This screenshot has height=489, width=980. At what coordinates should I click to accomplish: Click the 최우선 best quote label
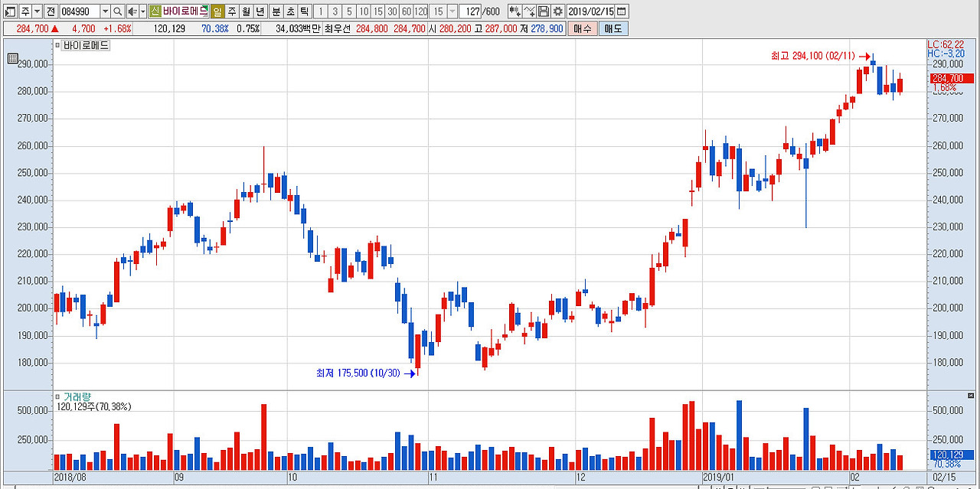click(338, 28)
